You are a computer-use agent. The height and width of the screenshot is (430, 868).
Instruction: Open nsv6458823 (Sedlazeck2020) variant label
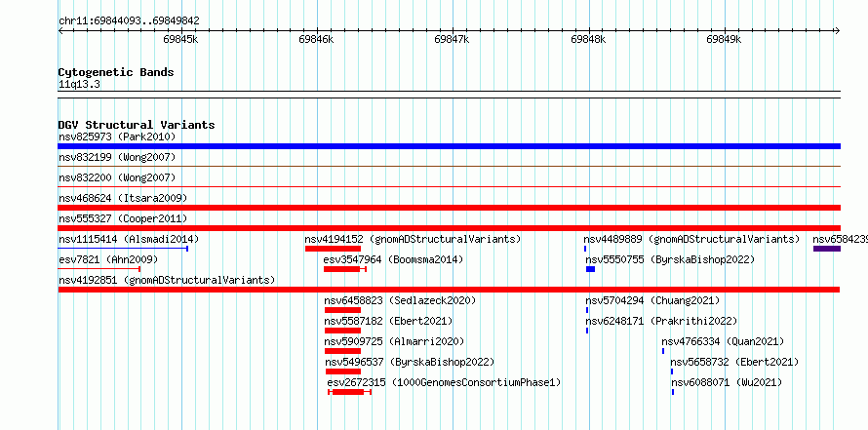[400, 300]
